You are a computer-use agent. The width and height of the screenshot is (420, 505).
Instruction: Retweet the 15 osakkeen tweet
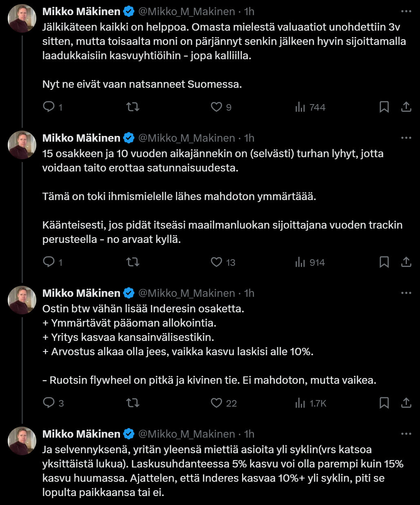tap(133, 262)
